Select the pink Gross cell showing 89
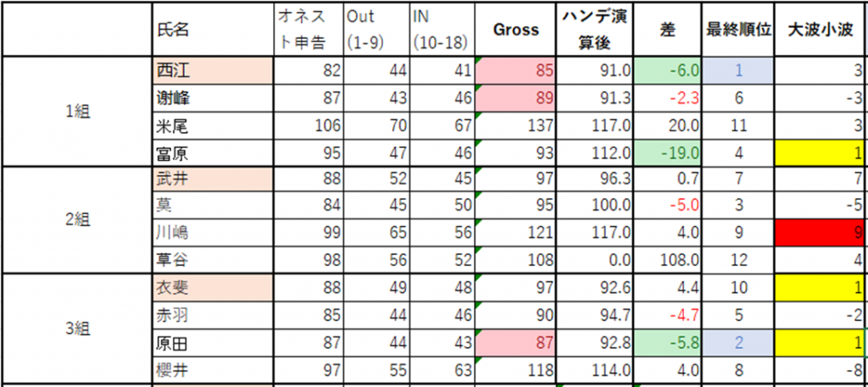The height and width of the screenshot is (387, 868). click(515, 97)
